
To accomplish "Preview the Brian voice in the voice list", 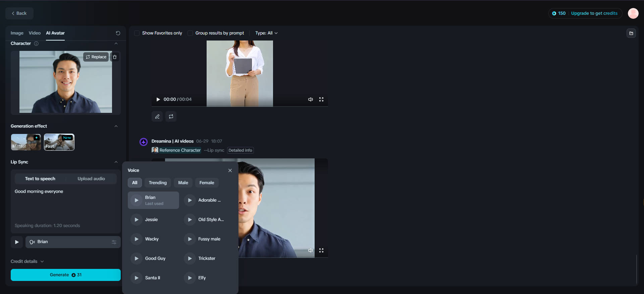I will pos(137,200).
